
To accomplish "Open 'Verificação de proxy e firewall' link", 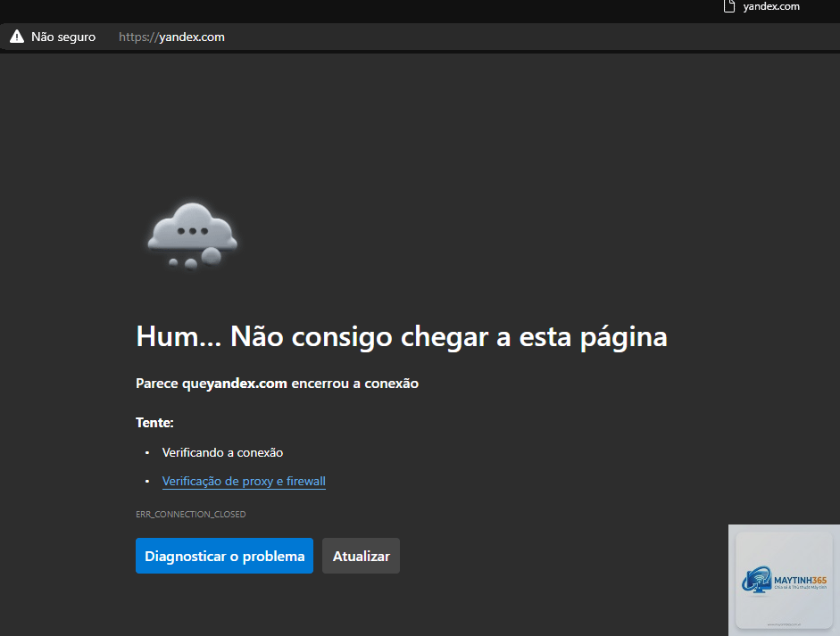I will [244, 482].
